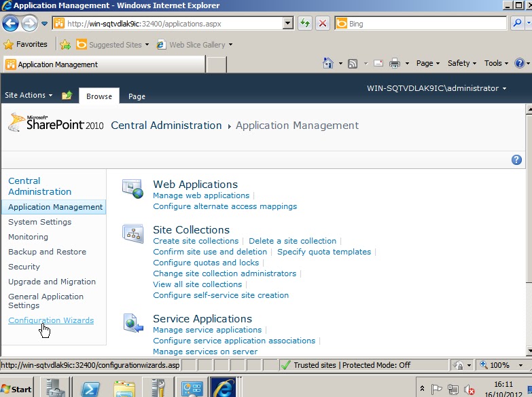Viewport: 532px width, 397px height.
Task: Click the browser Back arrow button
Action: tap(10, 23)
